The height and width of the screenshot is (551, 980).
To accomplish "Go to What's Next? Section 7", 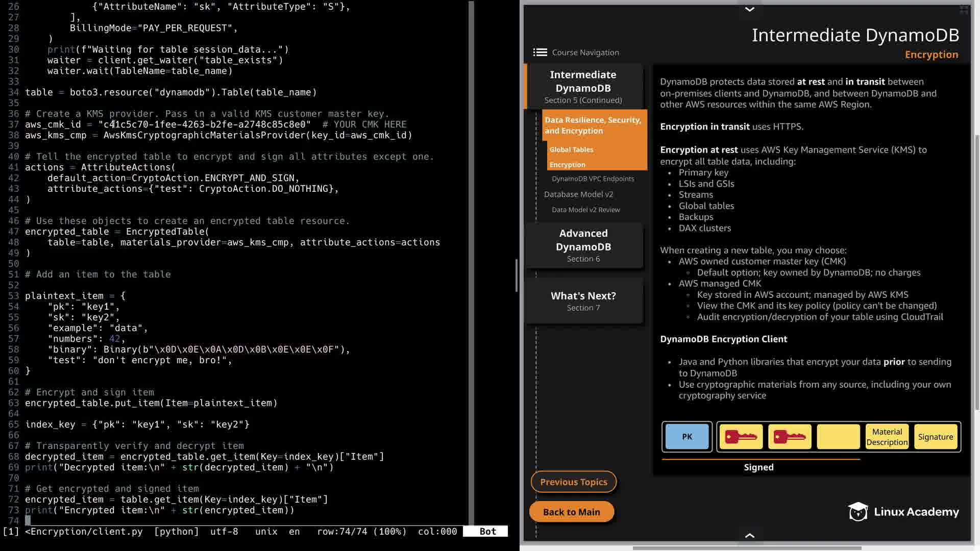I will tap(583, 301).
